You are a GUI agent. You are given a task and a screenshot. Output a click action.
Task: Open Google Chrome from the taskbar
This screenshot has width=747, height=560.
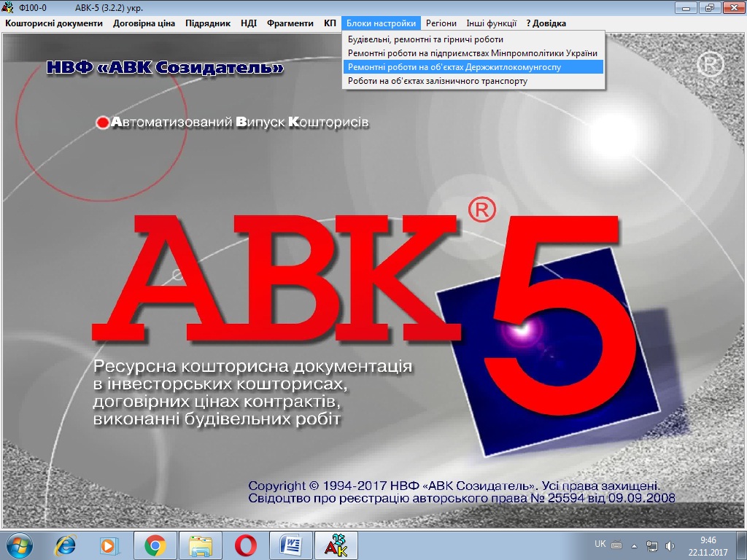[x=155, y=545]
